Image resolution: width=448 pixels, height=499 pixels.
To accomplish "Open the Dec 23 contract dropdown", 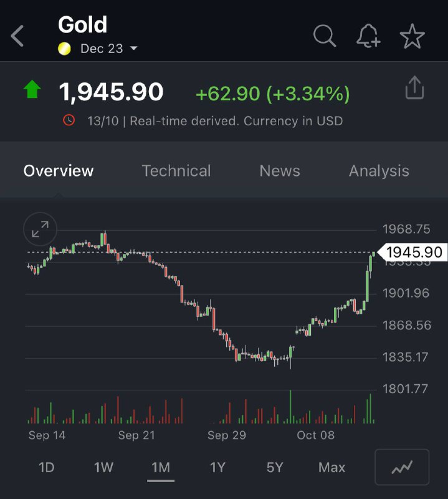I will (109, 49).
